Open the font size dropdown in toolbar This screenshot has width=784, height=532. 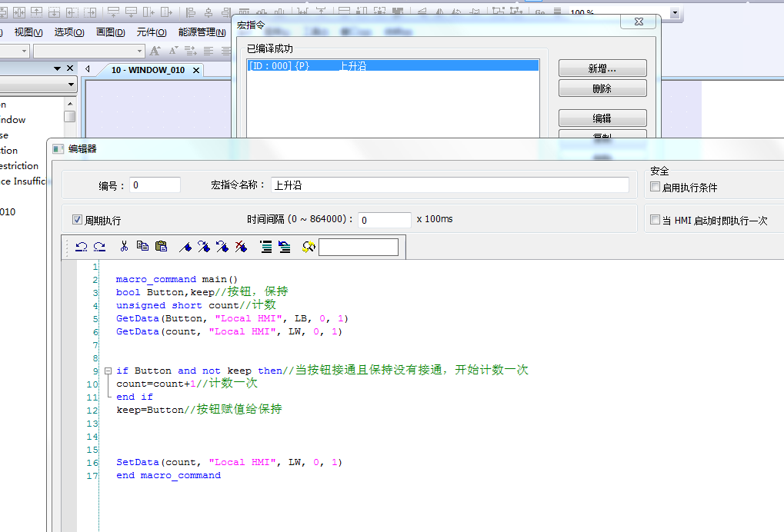coord(139,51)
